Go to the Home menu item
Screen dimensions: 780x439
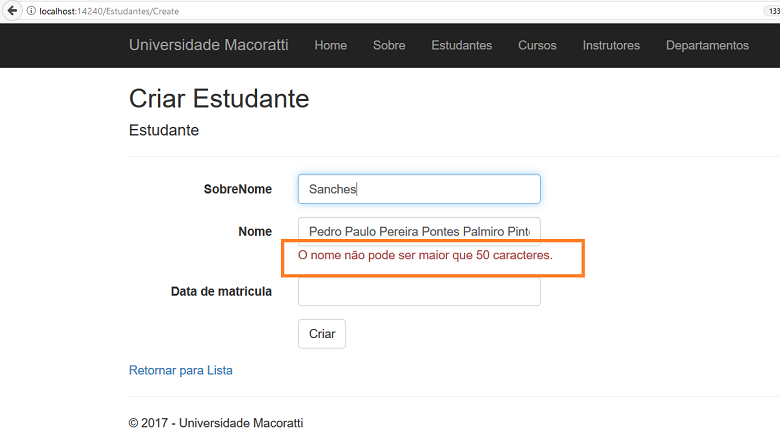pyautogui.click(x=330, y=45)
